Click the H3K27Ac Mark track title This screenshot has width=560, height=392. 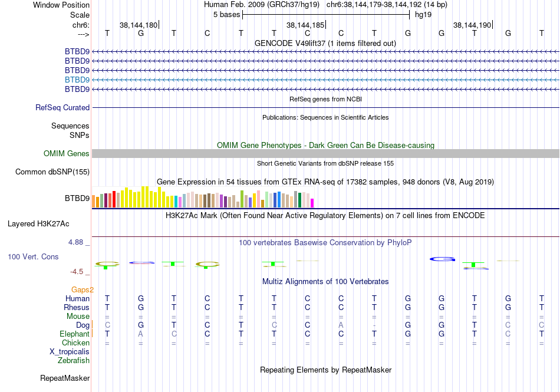pyautogui.click(x=325, y=215)
